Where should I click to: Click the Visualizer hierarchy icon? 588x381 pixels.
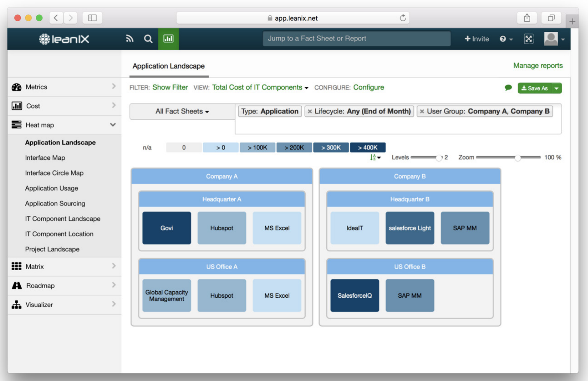click(x=16, y=305)
